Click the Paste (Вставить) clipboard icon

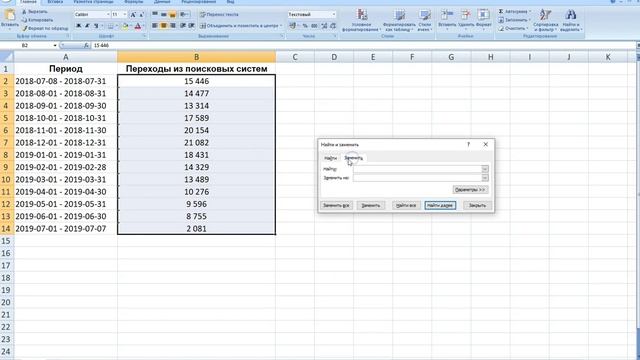(x=9, y=16)
